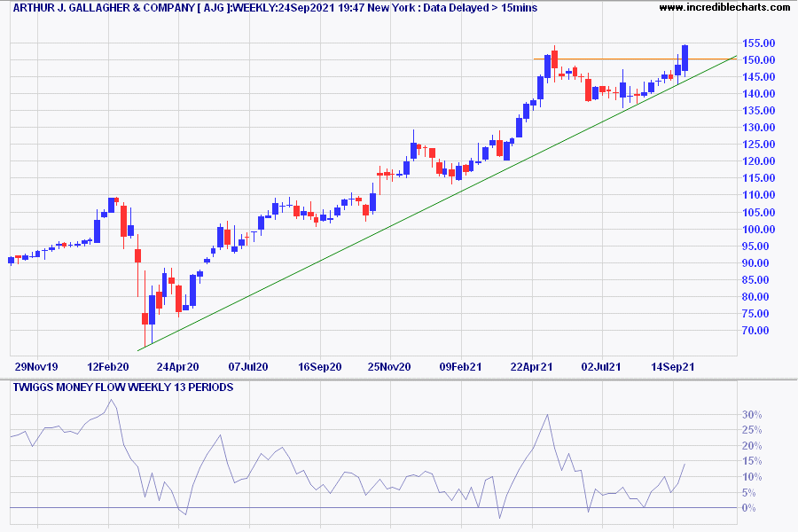
Task: Select the 130.00 price axis label
Action: pyautogui.click(x=759, y=128)
